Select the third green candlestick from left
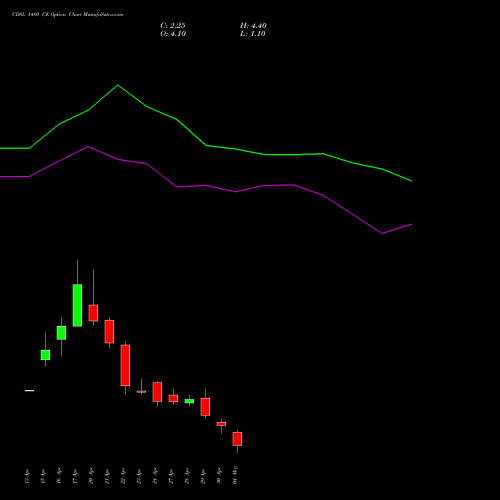 61,333
